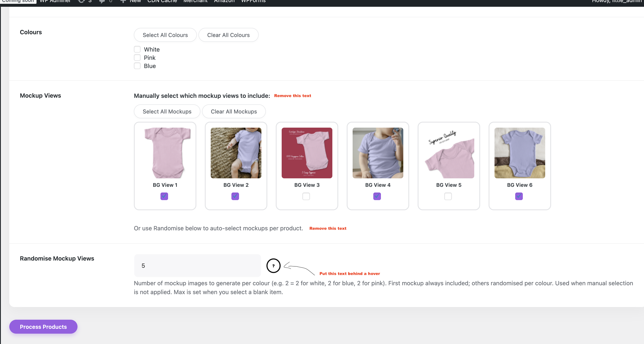
Task: Click the BG View 4 mockup image
Action: pos(378,153)
